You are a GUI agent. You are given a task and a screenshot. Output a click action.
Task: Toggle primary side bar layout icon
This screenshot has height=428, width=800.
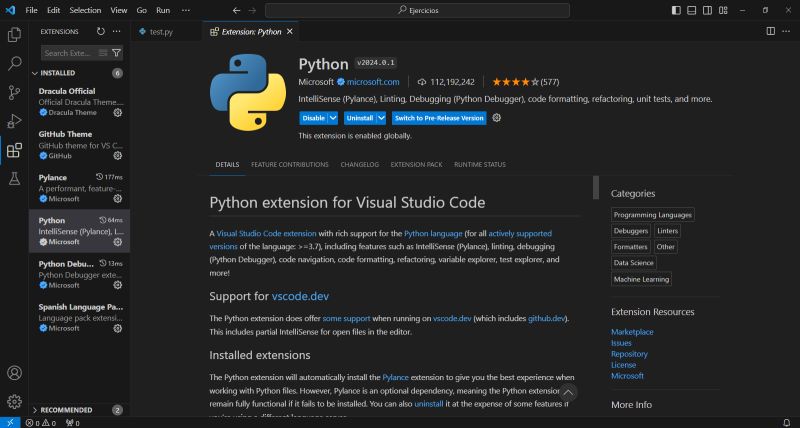tap(676, 10)
